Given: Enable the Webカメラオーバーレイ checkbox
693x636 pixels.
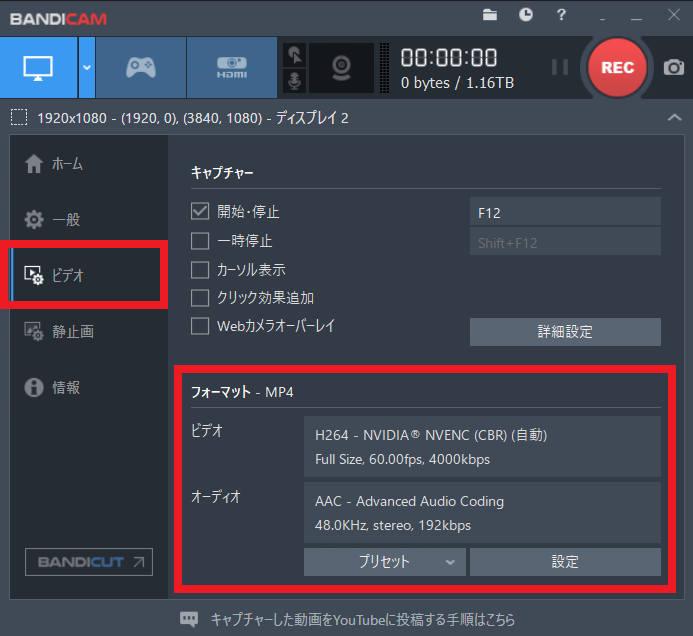Looking at the screenshot, I should coord(200,326).
